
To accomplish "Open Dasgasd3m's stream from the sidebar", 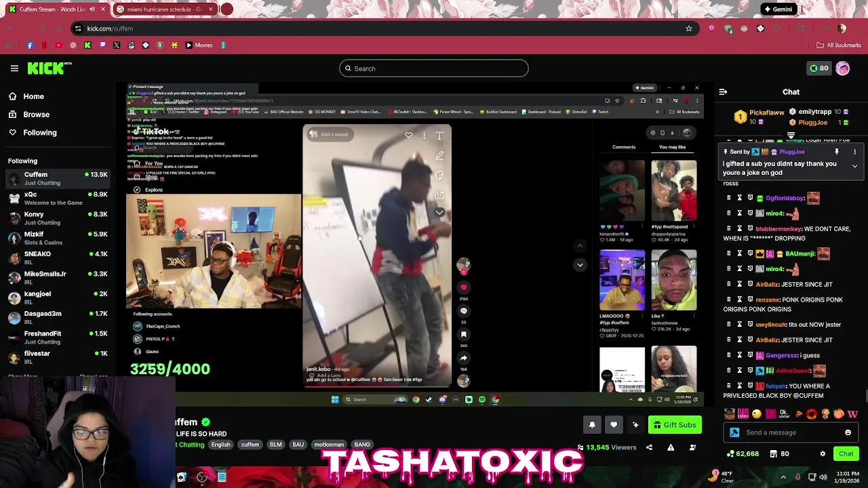I will pyautogui.click(x=58, y=317).
